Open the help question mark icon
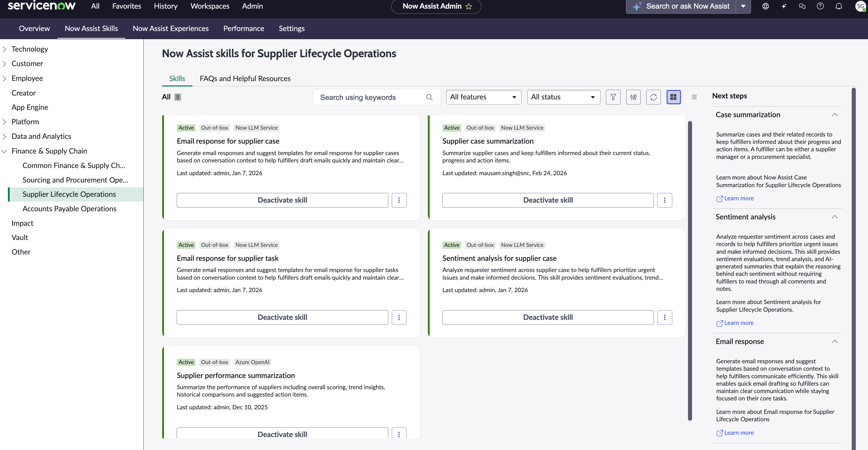This screenshot has height=450, width=868. 820,6
